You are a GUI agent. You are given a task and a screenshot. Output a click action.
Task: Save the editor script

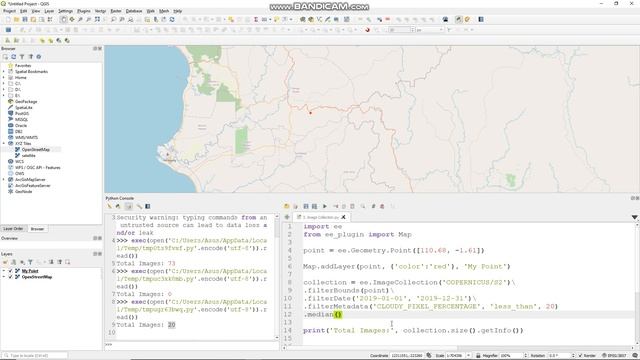[x=306, y=207]
